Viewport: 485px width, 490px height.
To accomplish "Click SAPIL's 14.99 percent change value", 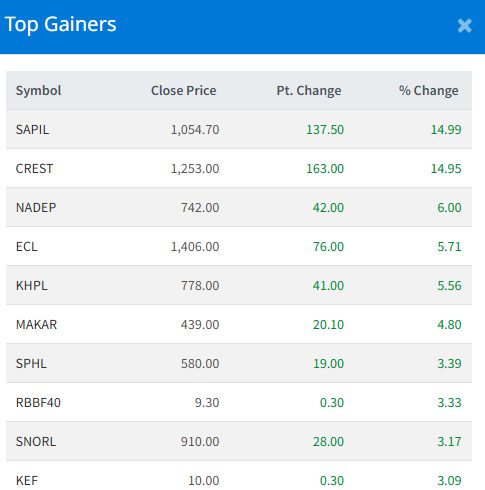I will click(446, 129).
